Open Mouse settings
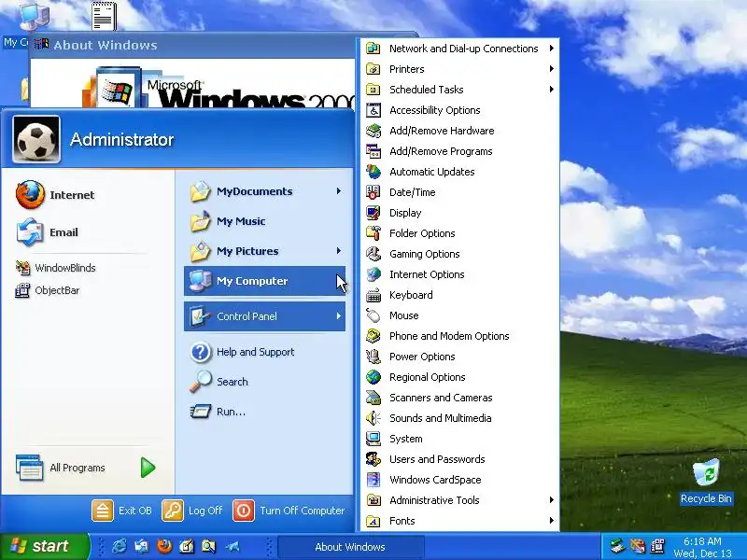 [459, 315]
